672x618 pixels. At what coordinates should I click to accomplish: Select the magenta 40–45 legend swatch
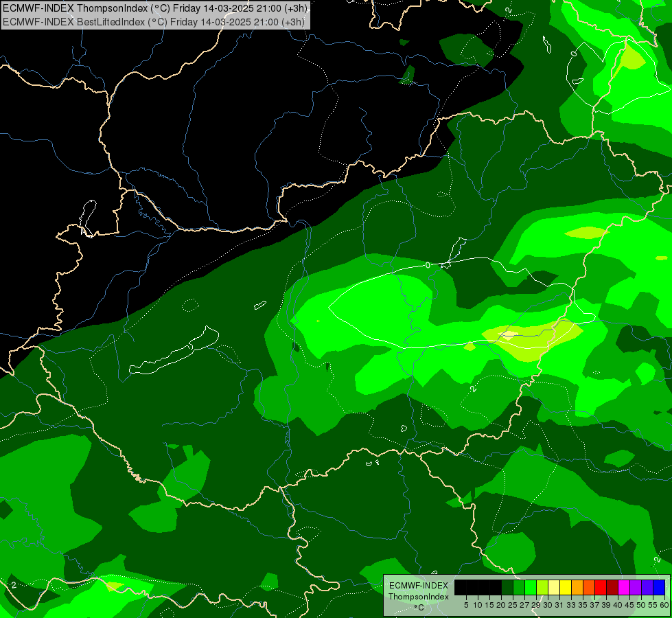point(624,587)
